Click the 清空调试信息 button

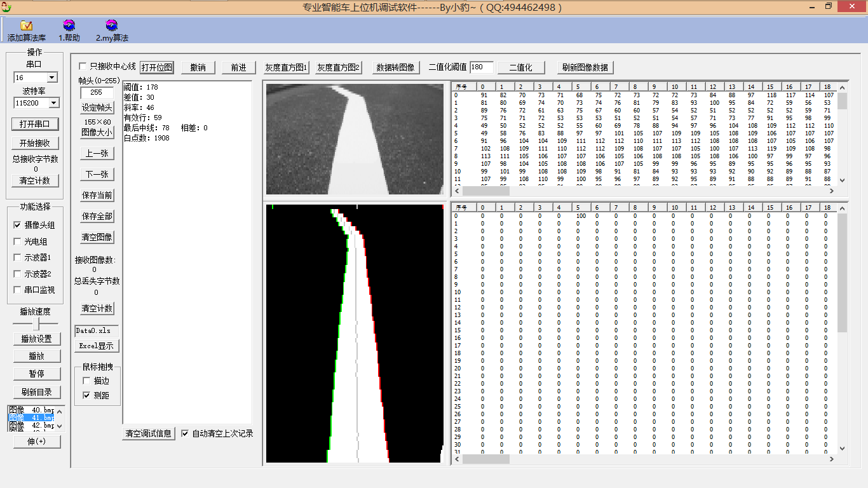point(149,434)
